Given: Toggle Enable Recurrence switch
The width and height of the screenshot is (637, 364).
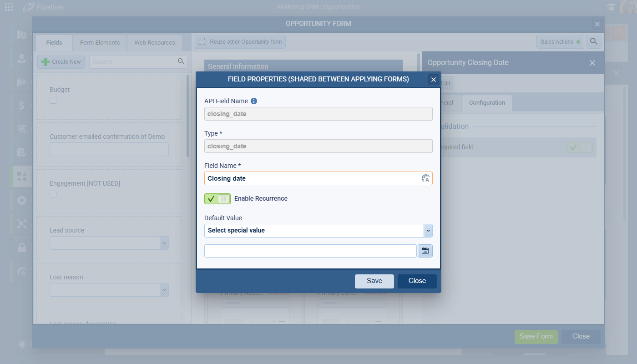Looking at the screenshot, I should tap(217, 199).
